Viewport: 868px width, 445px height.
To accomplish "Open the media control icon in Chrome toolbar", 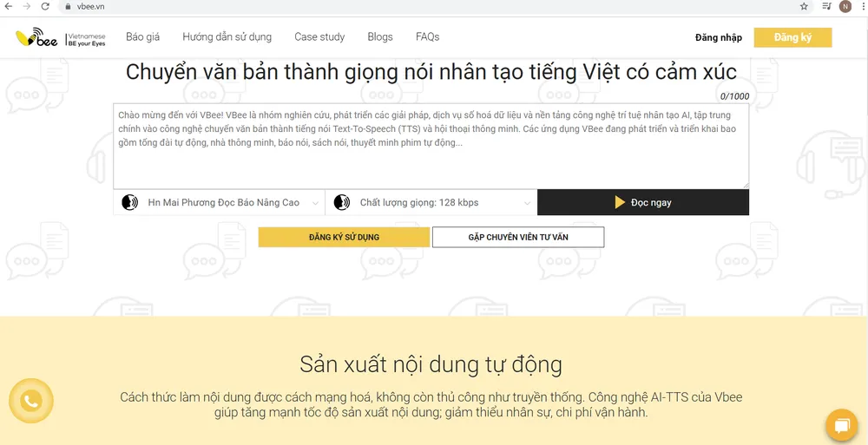I will (826, 7).
